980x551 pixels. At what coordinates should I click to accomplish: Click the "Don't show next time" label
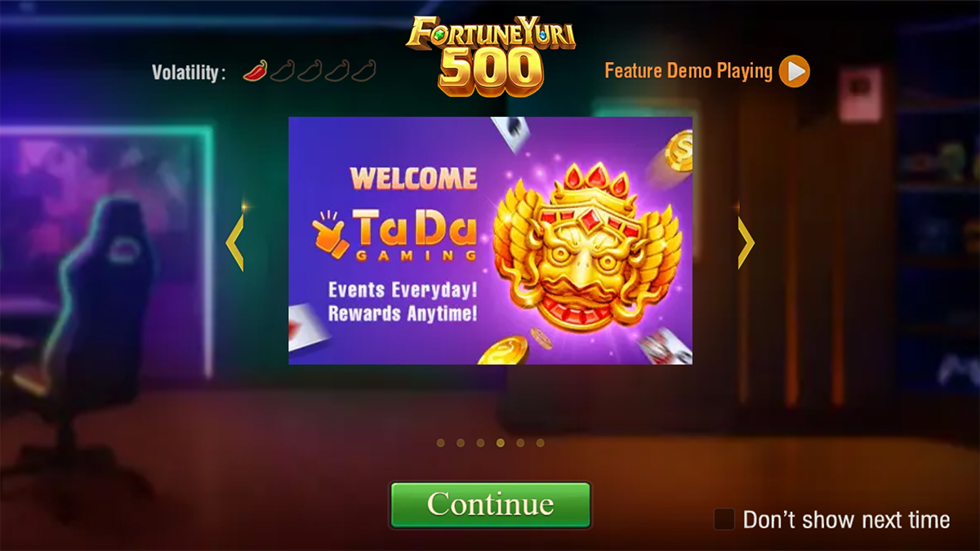click(846, 520)
